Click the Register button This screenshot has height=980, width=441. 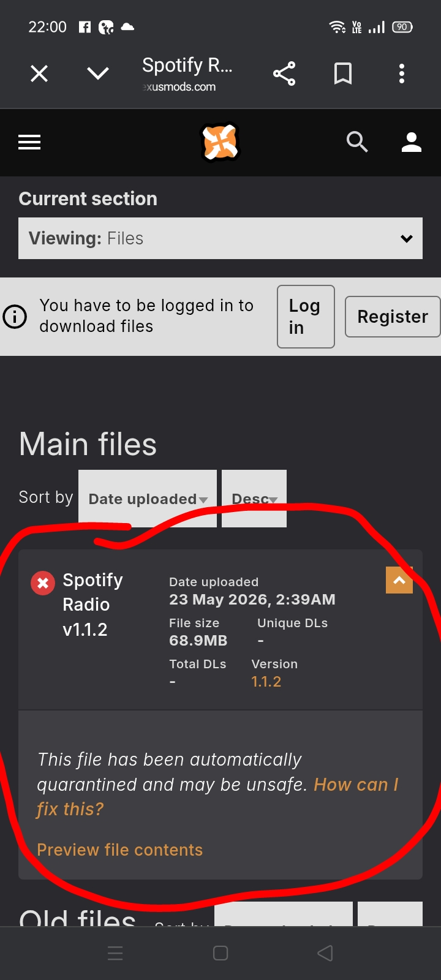pos(393,317)
